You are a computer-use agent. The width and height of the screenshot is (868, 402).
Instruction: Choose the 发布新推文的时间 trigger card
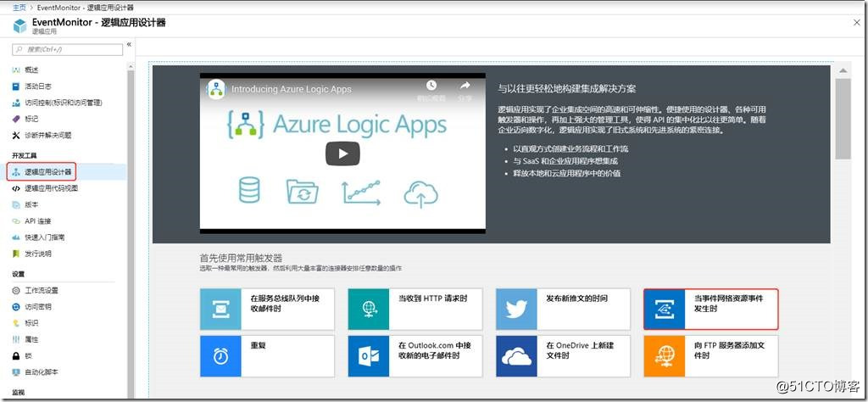(563, 309)
